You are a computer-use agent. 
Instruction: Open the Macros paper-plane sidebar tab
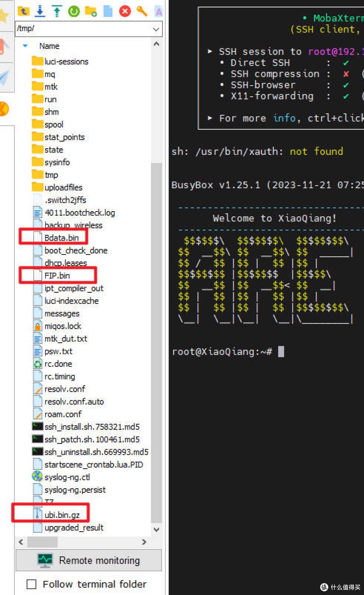[4, 77]
